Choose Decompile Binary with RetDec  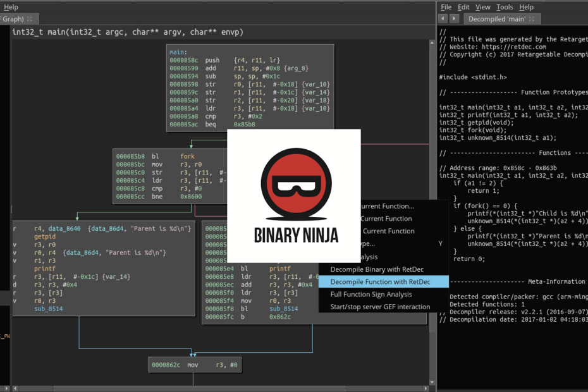[x=377, y=269]
